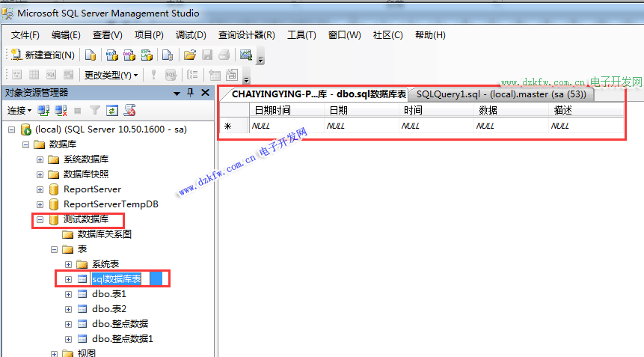Click the Refresh icon in Object Explorer toolbar

click(x=112, y=111)
